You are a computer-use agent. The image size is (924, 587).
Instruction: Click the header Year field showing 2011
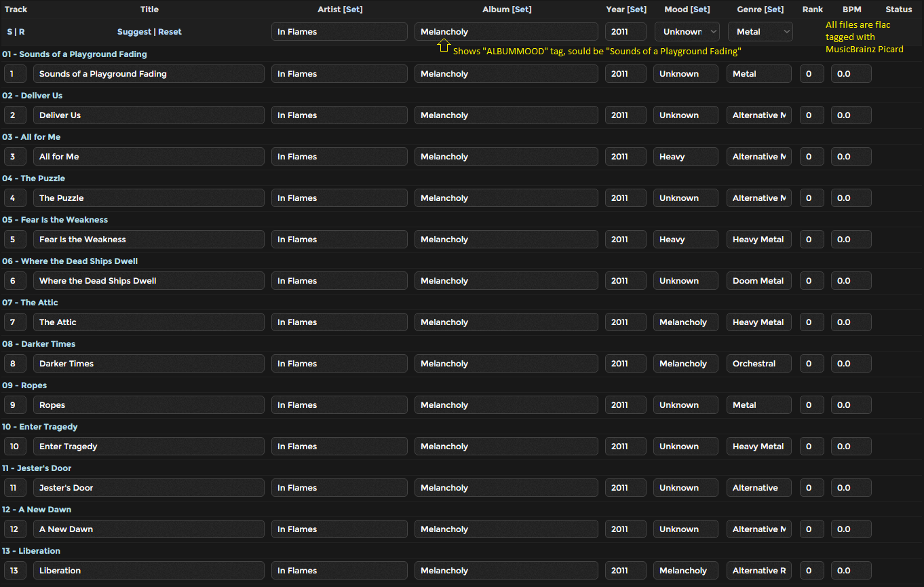625,32
